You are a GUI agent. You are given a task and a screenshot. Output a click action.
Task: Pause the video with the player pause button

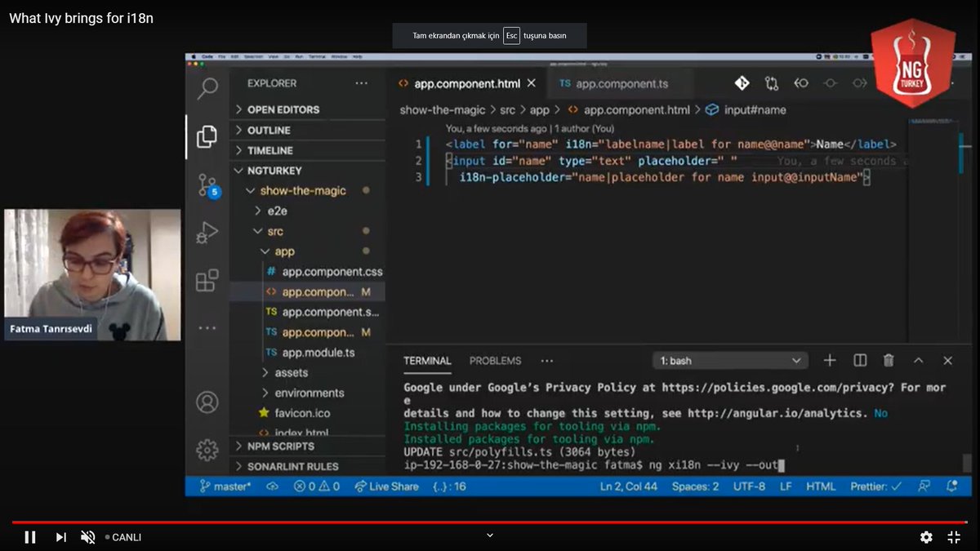[x=30, y=537]
